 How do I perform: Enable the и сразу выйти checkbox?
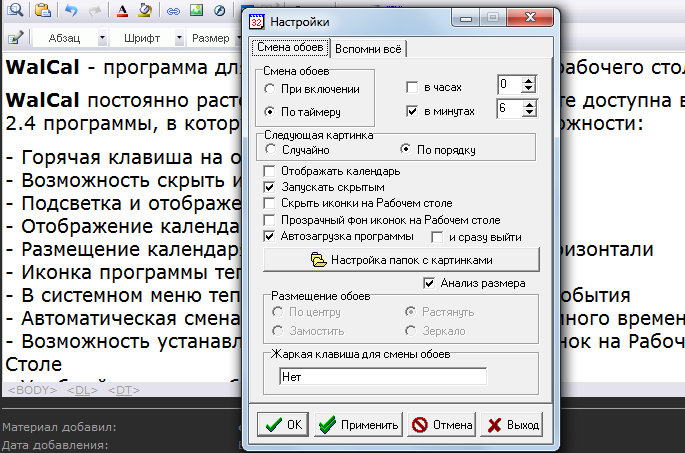click(x=437, y=237)
